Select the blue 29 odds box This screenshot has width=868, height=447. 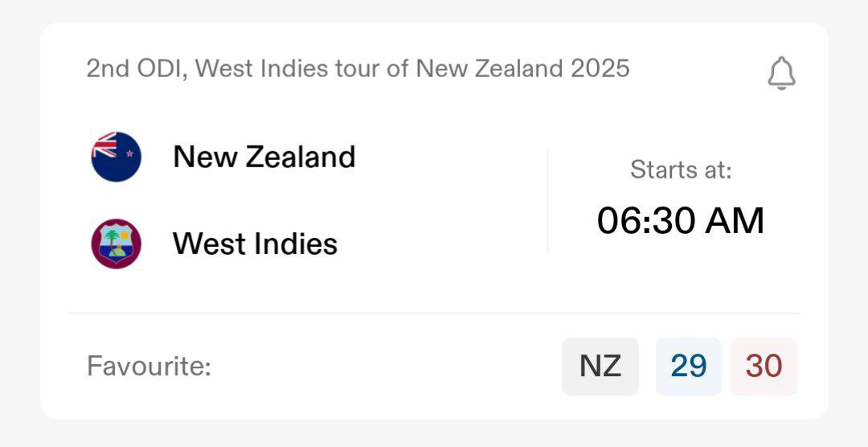click(x=688, y=367)
